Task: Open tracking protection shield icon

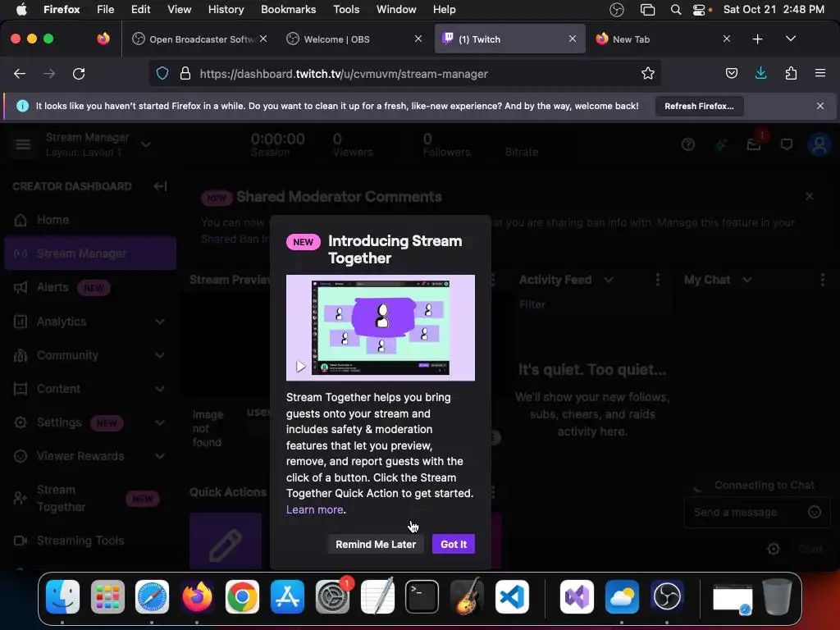Action: [x=162, y=73]
